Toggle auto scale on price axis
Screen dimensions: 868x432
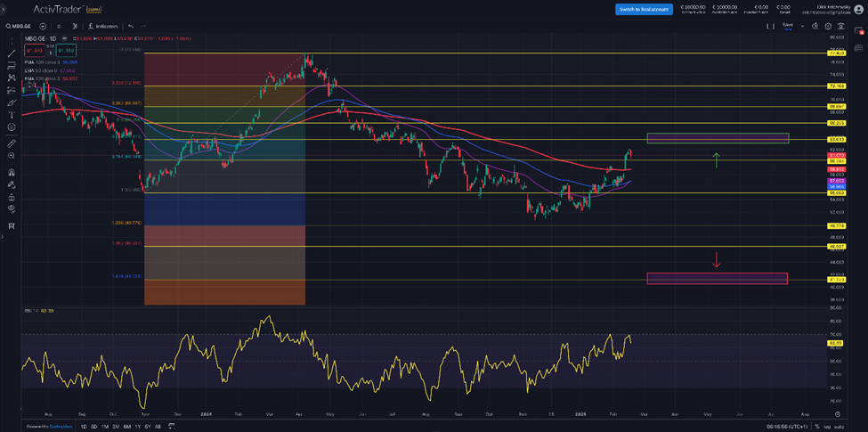840,427
